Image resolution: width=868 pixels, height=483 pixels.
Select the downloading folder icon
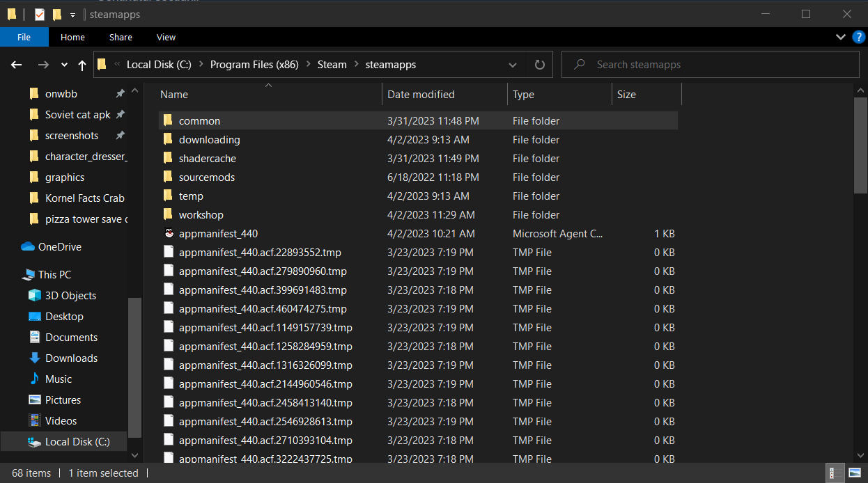(168, 139)
